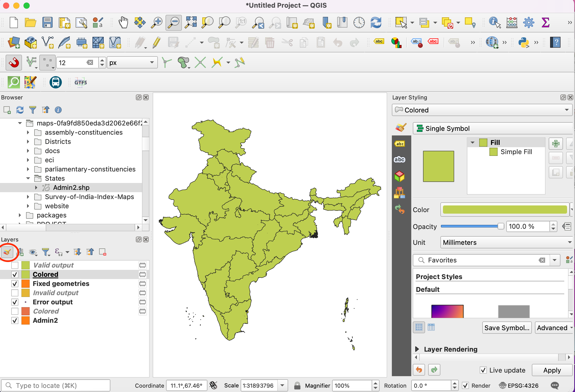Image resolution: width=575 pixels, height=392 pixels.
Task: Toggle the snapping magnet icon
Action: point(14,62)
